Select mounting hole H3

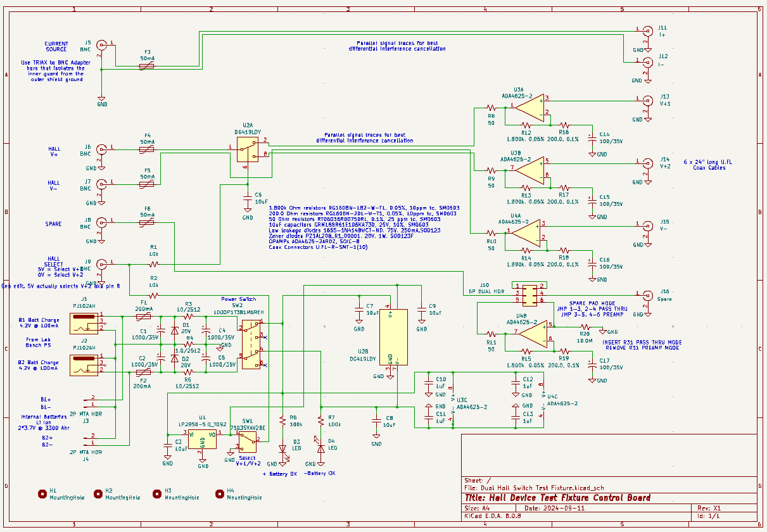[158, 493]
